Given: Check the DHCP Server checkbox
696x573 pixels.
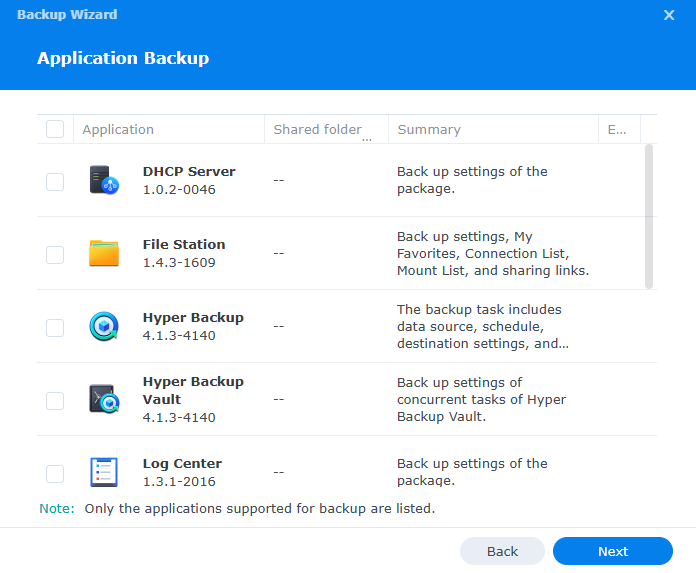Looking at the screenshot, I should (x=55, y=182).
